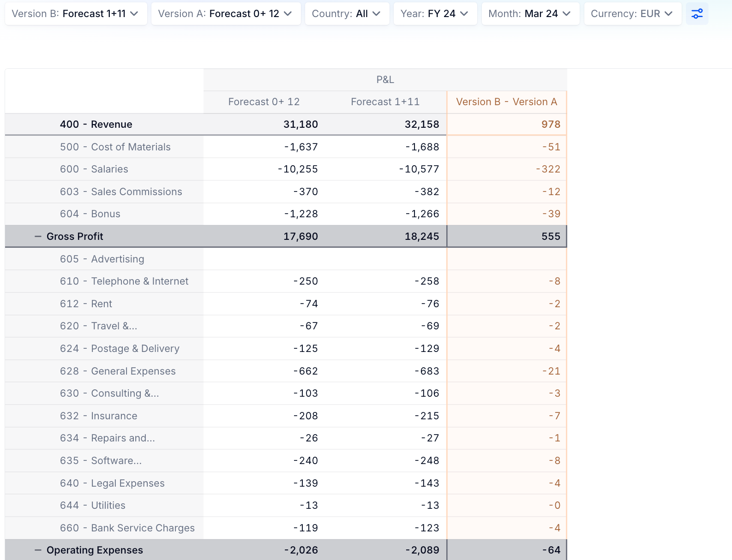This screenshot has height=560, width=732.
Task: Click the Forecast 0+ 12 column header
Action: coord(264,102)
